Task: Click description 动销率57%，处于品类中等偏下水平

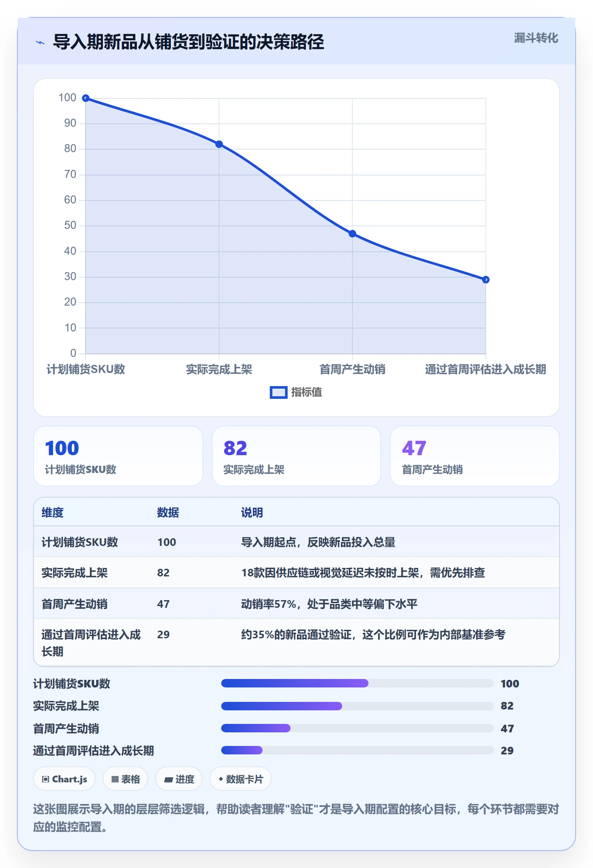Action: pyautogui.click(x=329, y=604)
